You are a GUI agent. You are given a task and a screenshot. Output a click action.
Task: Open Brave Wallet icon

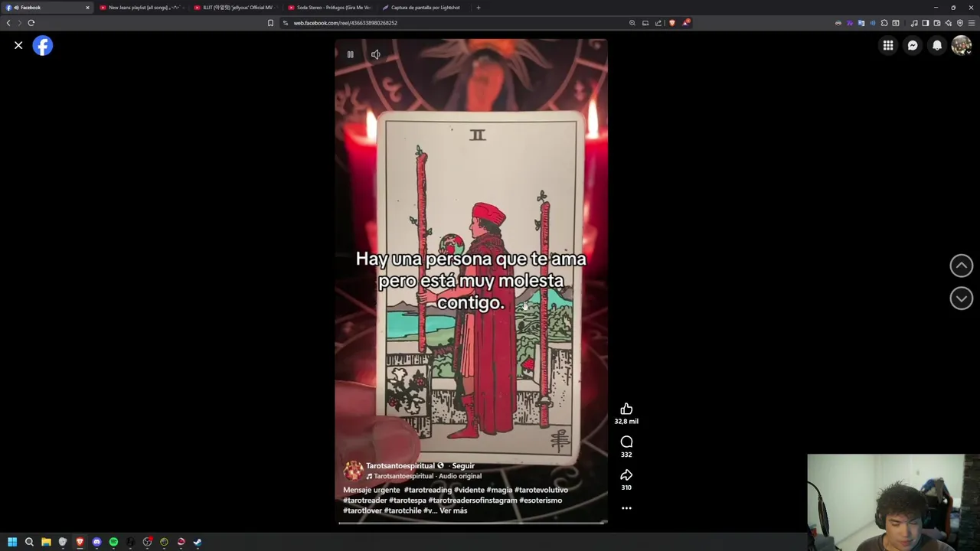pos(937,23)
